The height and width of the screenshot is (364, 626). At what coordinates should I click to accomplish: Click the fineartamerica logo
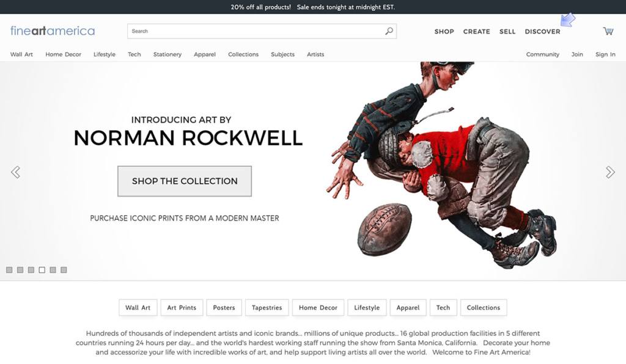tap(53, 31)
